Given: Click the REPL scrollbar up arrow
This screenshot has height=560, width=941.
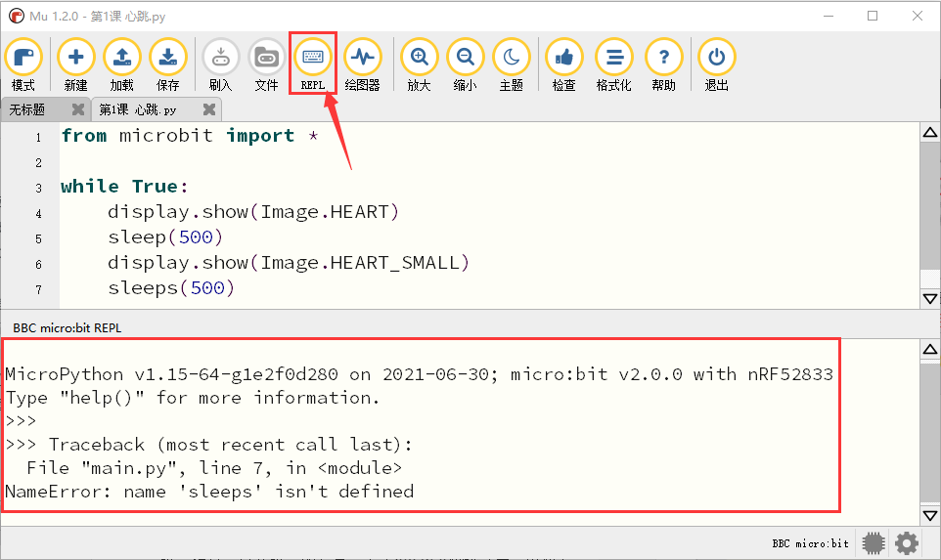Looking at the screenshot, I should 930,349.
